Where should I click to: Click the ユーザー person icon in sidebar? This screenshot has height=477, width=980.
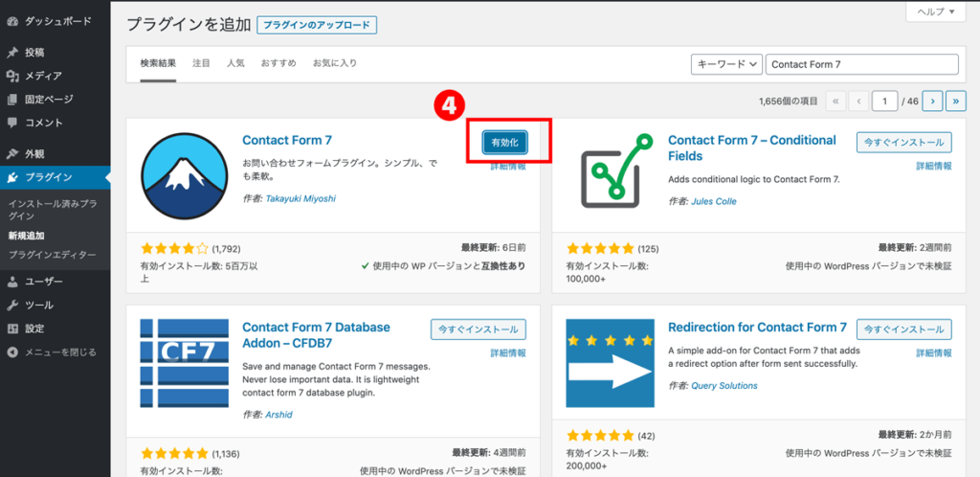point(12,282)
